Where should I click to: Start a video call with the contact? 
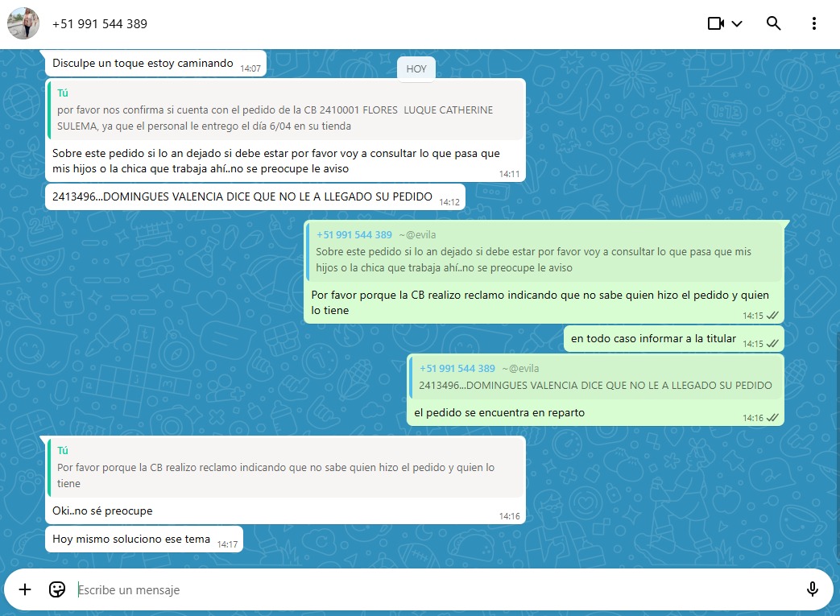(715, 23)
